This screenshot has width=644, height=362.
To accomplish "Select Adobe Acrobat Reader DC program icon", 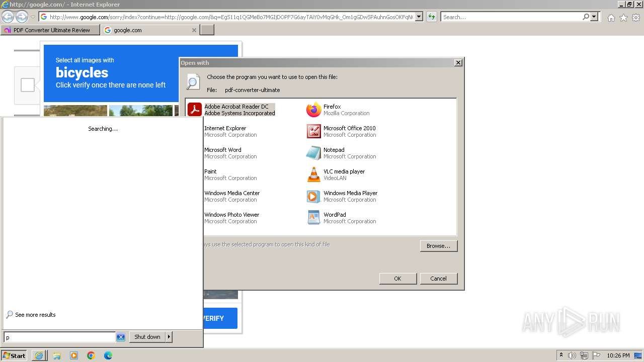I will tap(195, 110).
